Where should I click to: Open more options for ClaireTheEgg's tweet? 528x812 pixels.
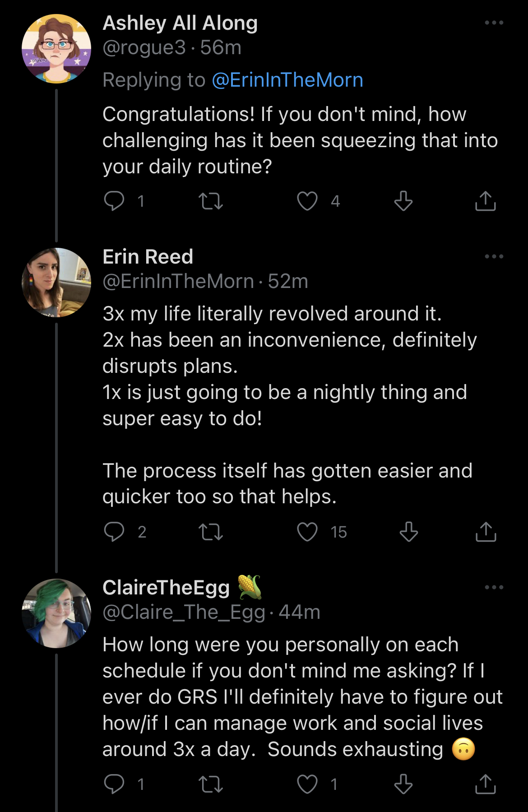tap(494, 587)
